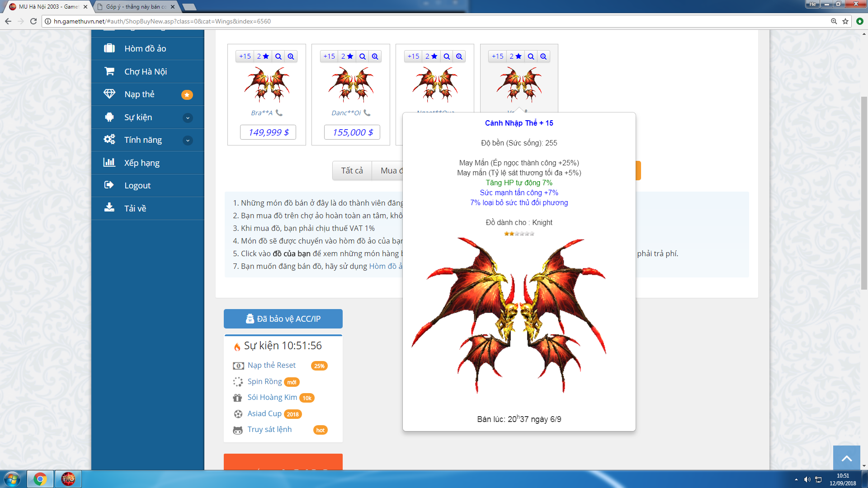
Task: Click volume icon in system tray
Action: pos(807,479)
